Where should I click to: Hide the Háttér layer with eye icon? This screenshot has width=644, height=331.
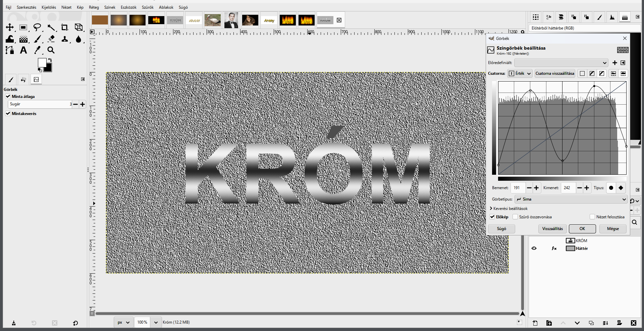click(534, 249)
